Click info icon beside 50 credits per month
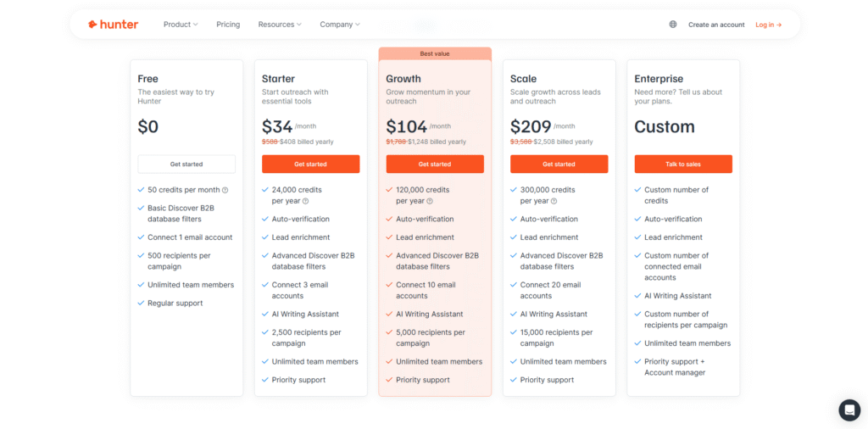The width and height of the screenshot is (868, 429). tap(225, 190)
